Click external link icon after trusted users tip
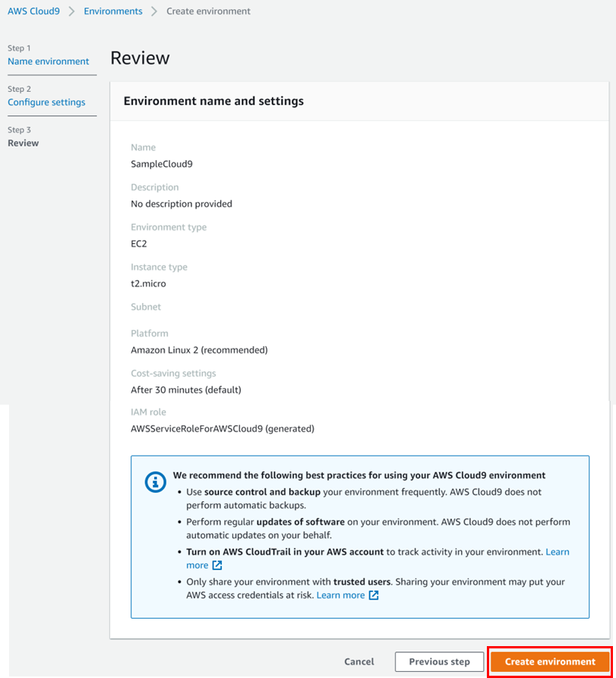This screenshot has height=678, width=616. (374, 595)
